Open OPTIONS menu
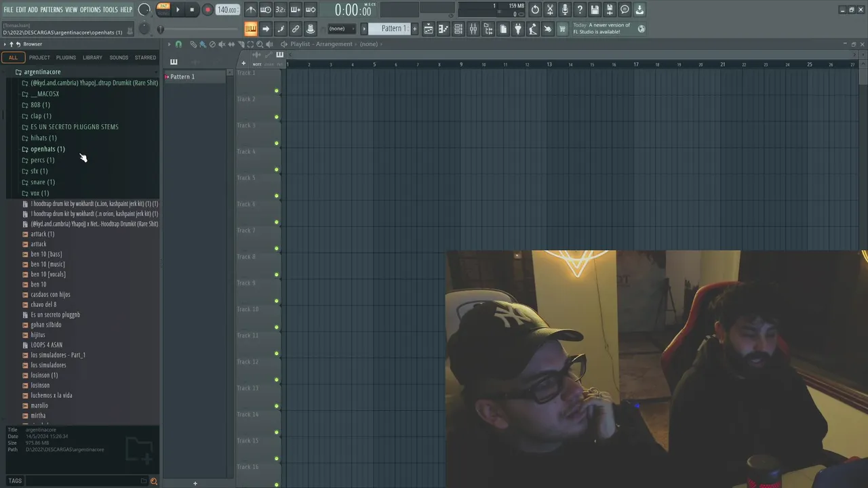 click(x=90, y=9)
